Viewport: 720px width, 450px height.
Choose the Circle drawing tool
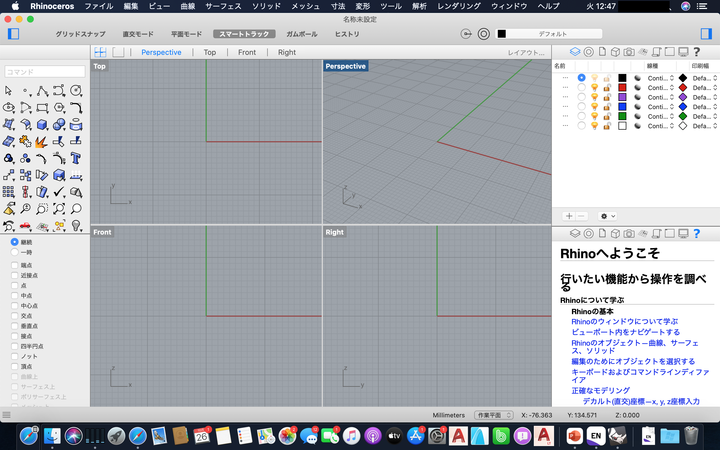coord(76,91)
